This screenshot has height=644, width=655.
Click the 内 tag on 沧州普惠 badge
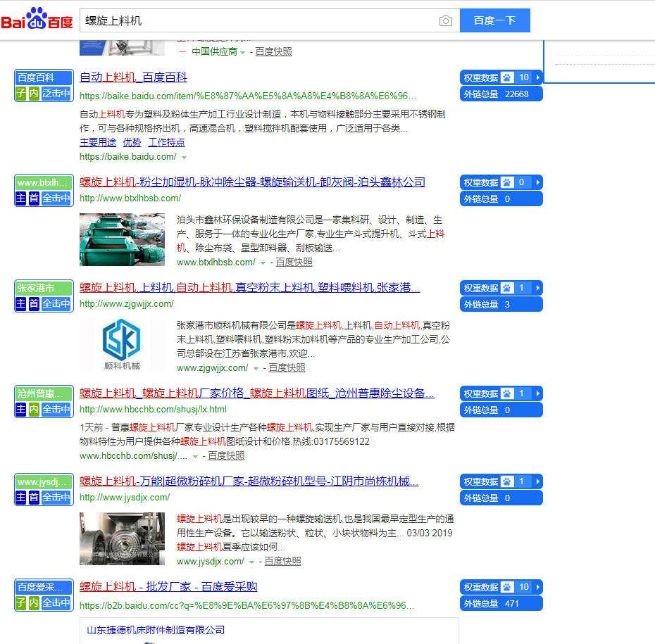tap(33, 409)
